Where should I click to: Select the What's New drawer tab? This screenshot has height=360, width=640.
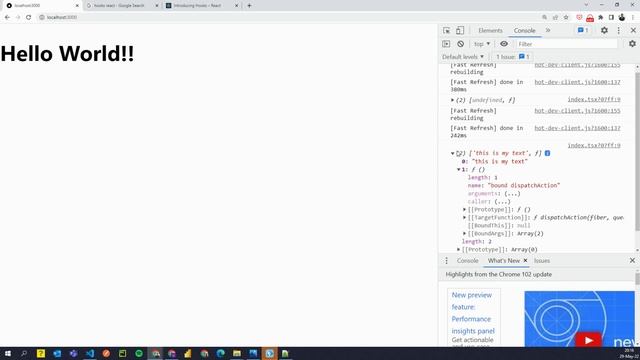pyautogui.click(x=504, y=260)
